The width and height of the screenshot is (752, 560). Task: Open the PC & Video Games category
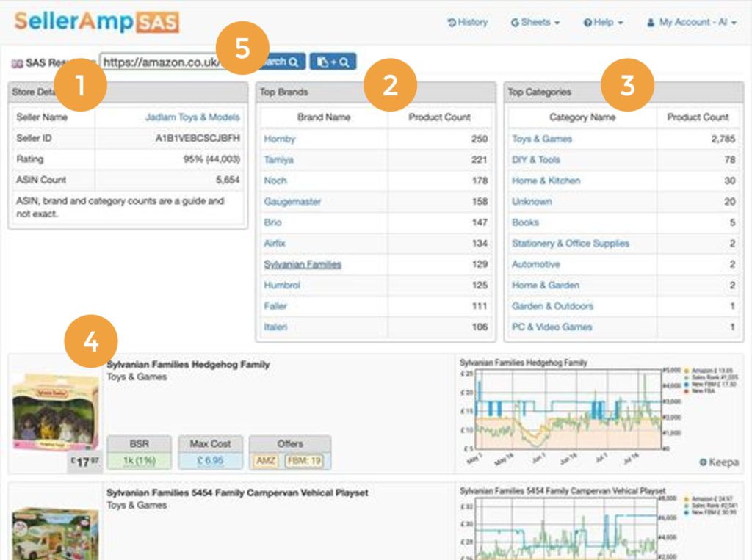coord(552,327)
